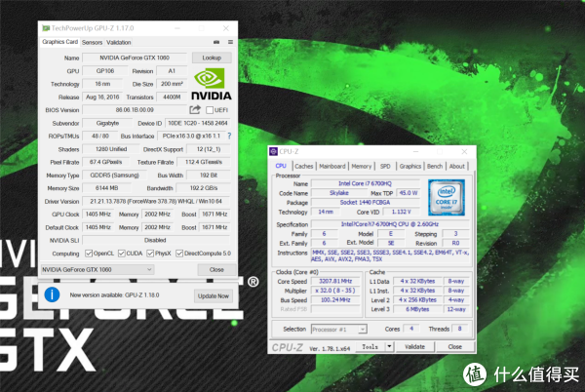The image size is (585, 392).
Task: Toggle the DirectCompute 5.0 checkbox
Action: 179,254
